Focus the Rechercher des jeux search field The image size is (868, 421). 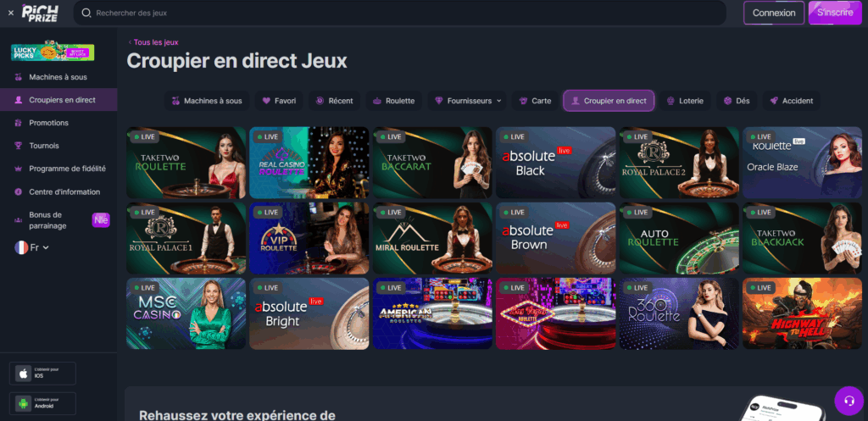point(400,13)
